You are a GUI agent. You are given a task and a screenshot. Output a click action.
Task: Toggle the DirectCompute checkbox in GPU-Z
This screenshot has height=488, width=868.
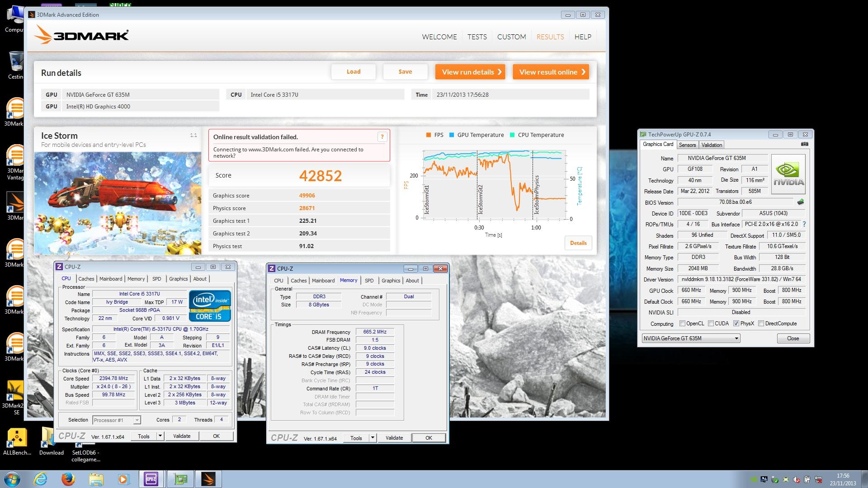tap(761, 324)
